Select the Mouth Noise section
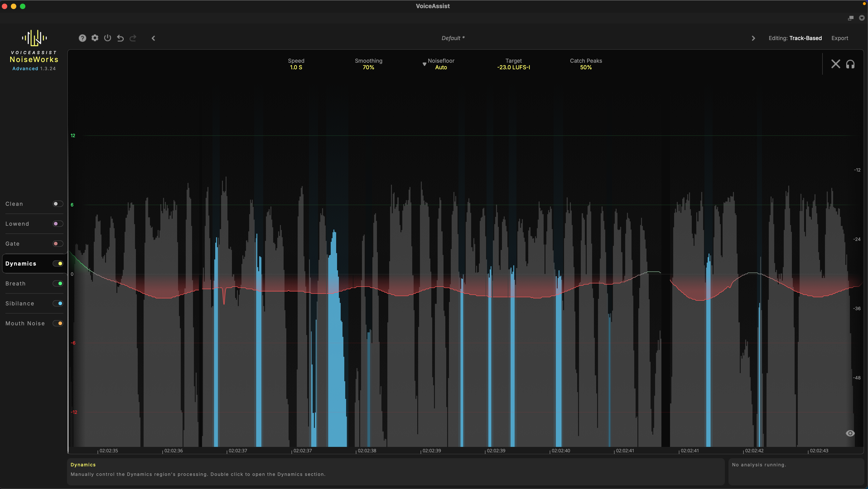868x489 pixels. coord(25,323)
